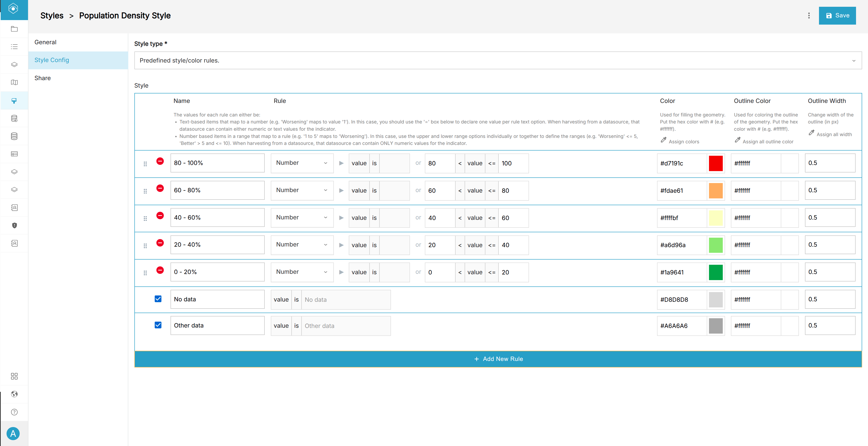The width and height of the screenshot is (868, 446).
Task: Remove the 0 - 20% rule
Action: pos(160,270)
